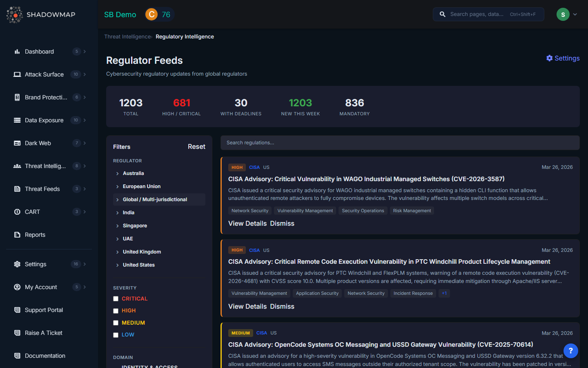Click the Reports icon
The width and height of the screenshot is (588, 368).
(17, 235)
